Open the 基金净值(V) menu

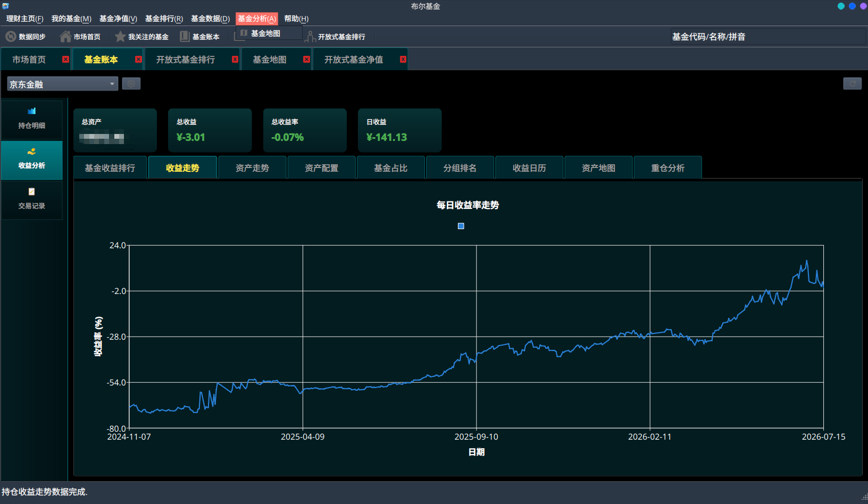point(118,19)
